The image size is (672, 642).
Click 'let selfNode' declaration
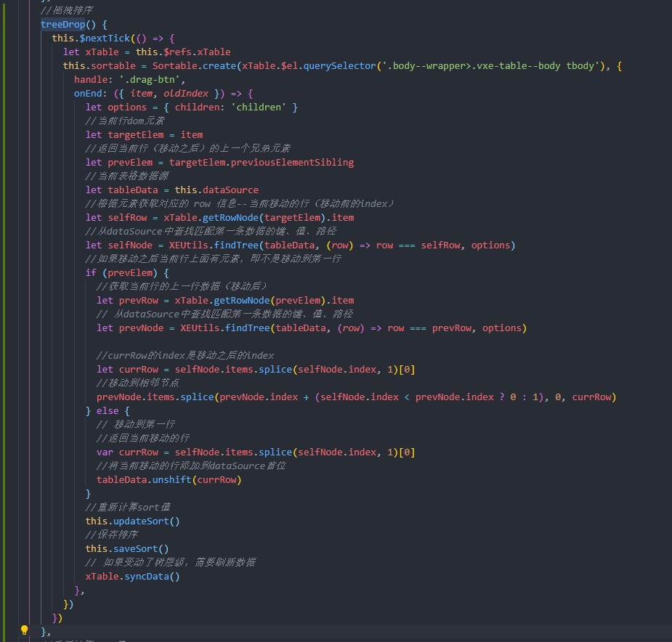118,245
